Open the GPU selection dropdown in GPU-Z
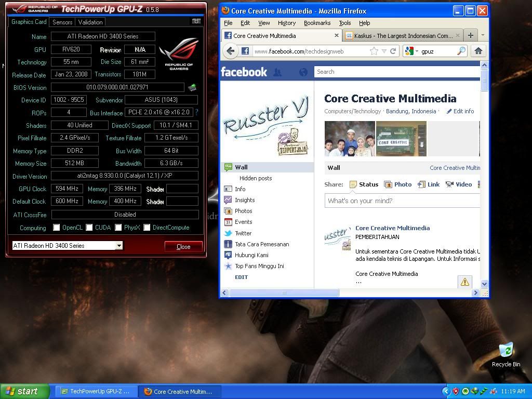 pyautogui.click(x=119, y=245)
